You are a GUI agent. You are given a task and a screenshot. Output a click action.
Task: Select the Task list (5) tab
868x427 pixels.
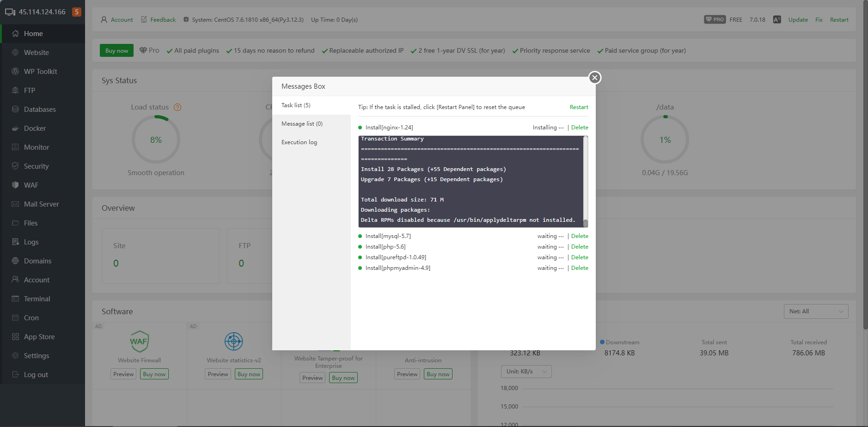coord(312,105)
